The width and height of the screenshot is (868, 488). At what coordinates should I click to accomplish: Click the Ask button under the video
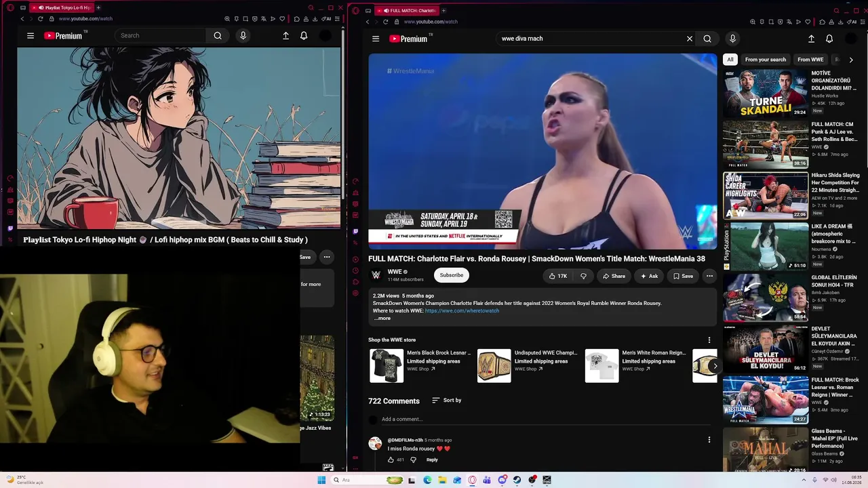pyautogui.click(x=649, y=276)
